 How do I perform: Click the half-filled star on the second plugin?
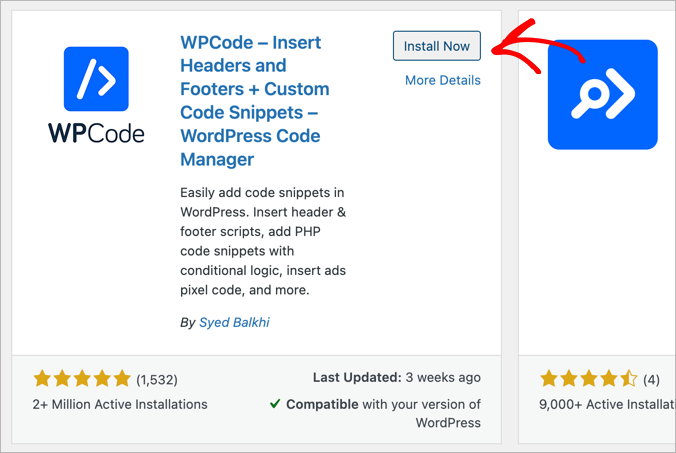(628, 378)
